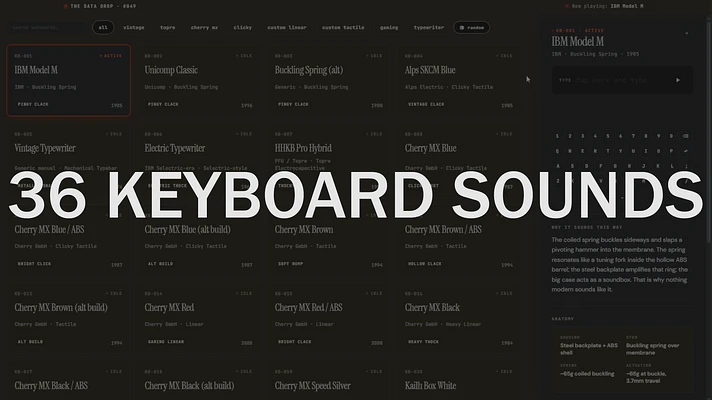Pick the Cherry MX Black / ABS card
This screenshot has width=712, height=400.
click(x=69, y=381)
